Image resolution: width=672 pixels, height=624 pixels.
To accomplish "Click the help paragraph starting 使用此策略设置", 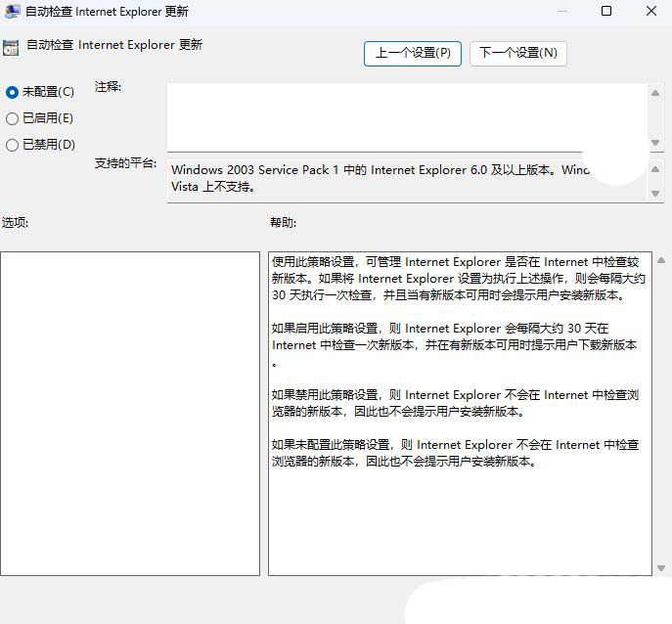I will 458,278.
